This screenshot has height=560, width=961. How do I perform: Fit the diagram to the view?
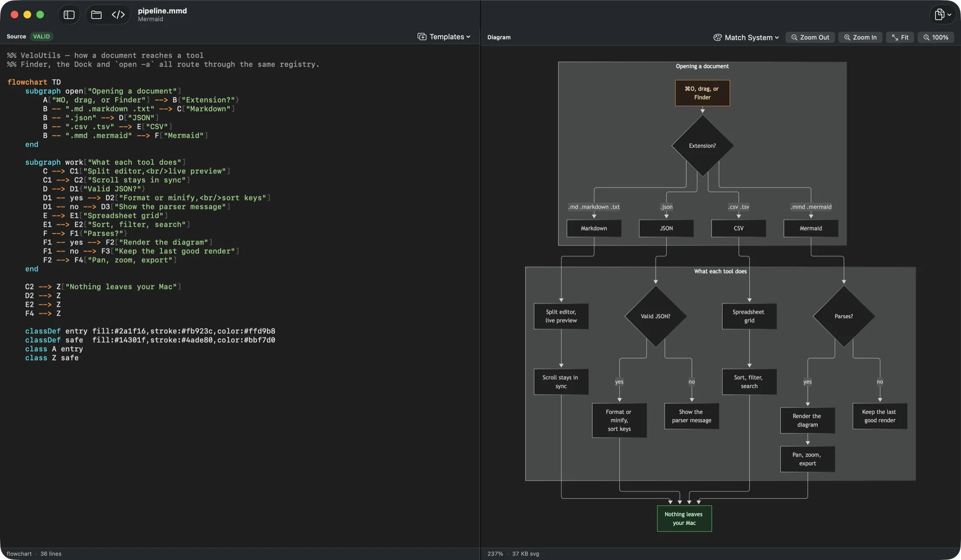click(900, 38)
